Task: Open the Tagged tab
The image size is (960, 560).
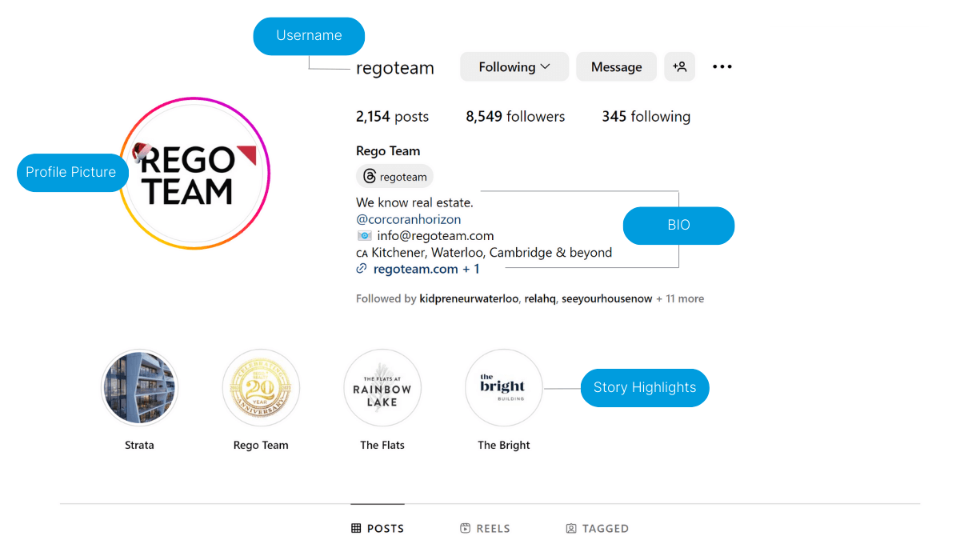Action: click(x=597, y=528)
